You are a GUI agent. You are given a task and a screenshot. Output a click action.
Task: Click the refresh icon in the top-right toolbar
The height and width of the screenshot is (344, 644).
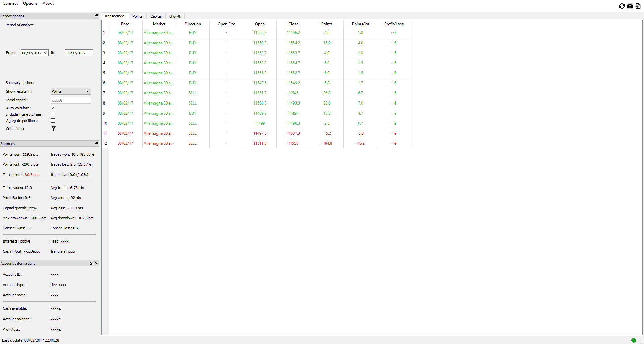[x=622, y=6]
